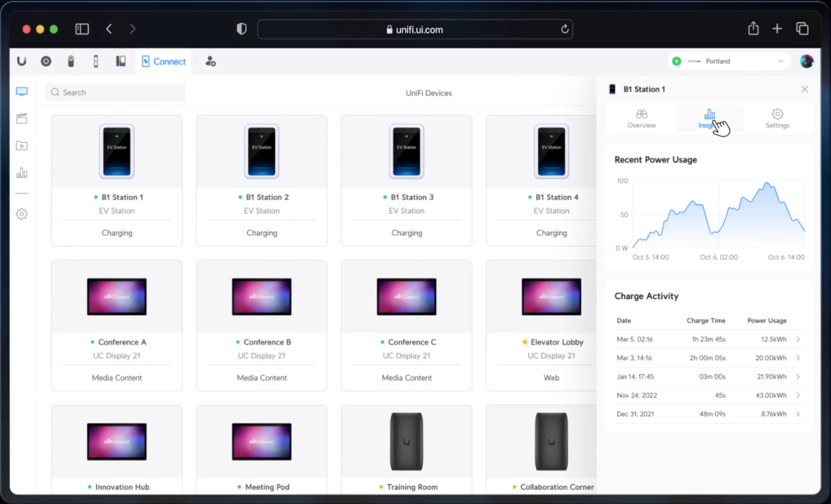Open the media playback icon in sidebar
Screen dimensions: 831x504
(x=22, y=146)
